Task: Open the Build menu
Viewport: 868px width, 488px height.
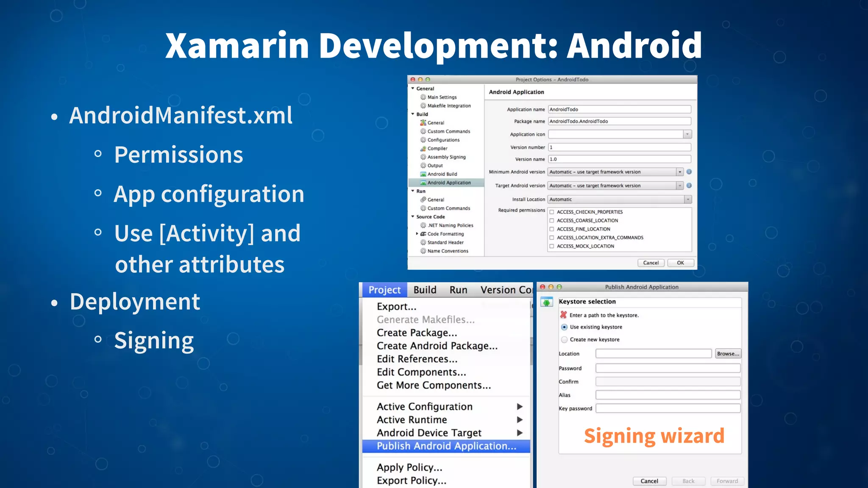Action: coord(425,290)
